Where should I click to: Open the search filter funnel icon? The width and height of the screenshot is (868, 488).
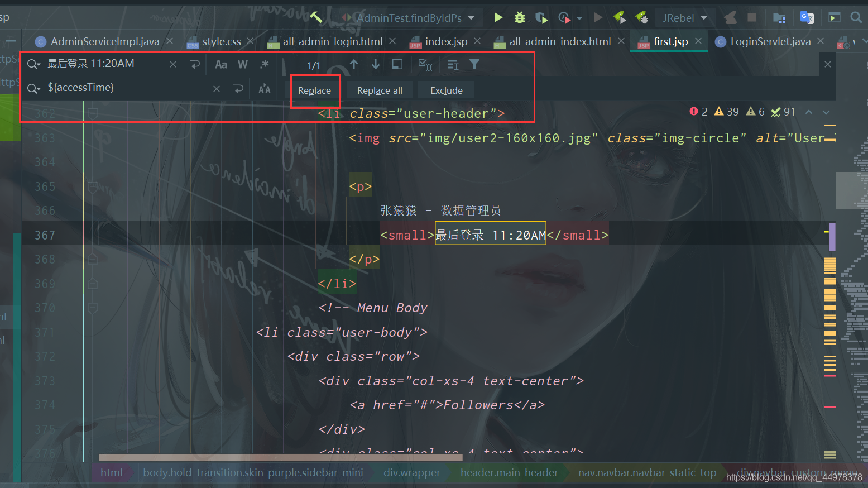point(474,64)
